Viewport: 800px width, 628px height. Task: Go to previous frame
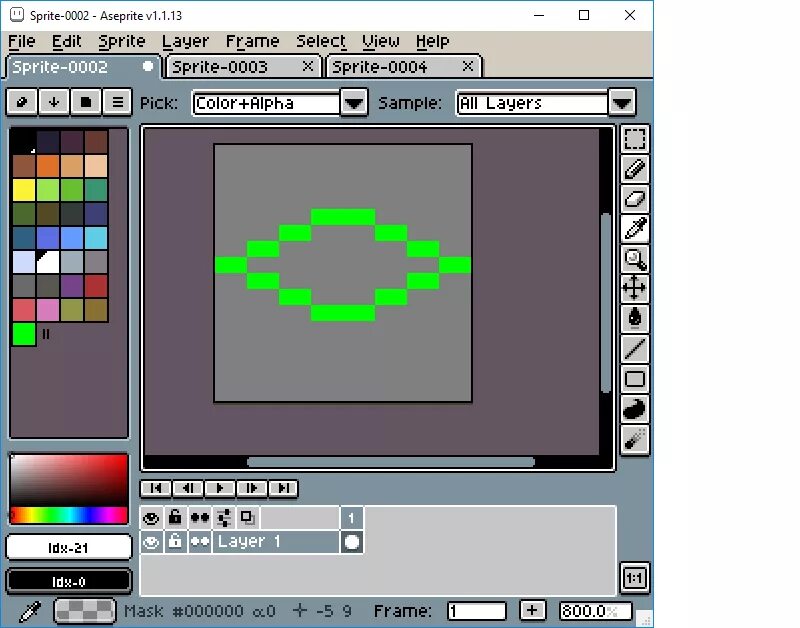click(188, 488)
